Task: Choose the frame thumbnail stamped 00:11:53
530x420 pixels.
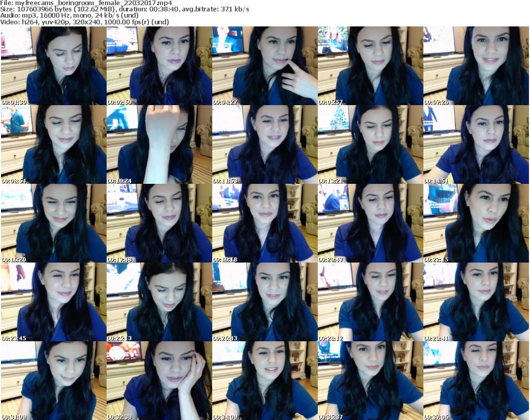Action: click(264, 144)
